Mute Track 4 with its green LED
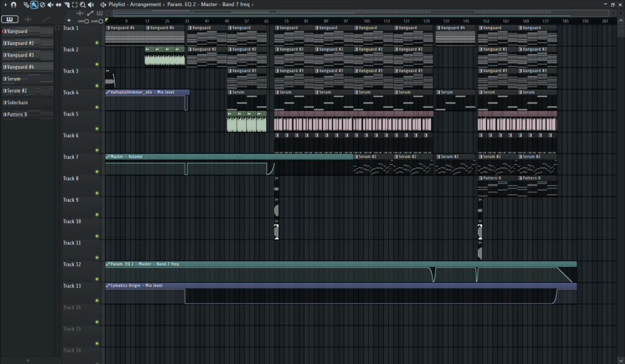 tap(96, 107)
